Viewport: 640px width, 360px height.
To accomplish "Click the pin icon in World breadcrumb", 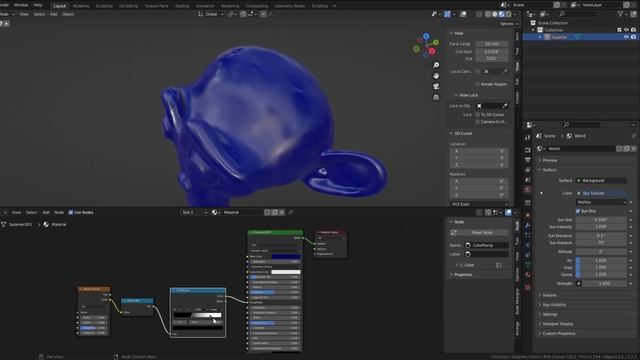I will coord(633,136).
